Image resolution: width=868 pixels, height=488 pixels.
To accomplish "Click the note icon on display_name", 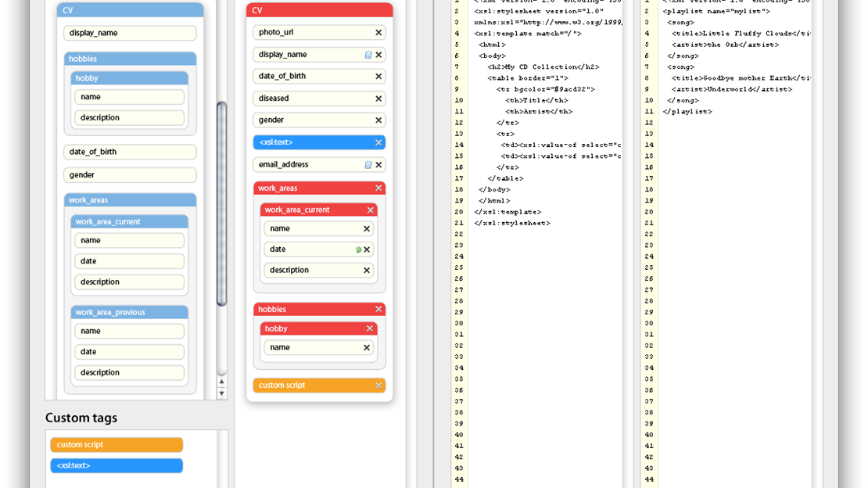I will 368,55.
